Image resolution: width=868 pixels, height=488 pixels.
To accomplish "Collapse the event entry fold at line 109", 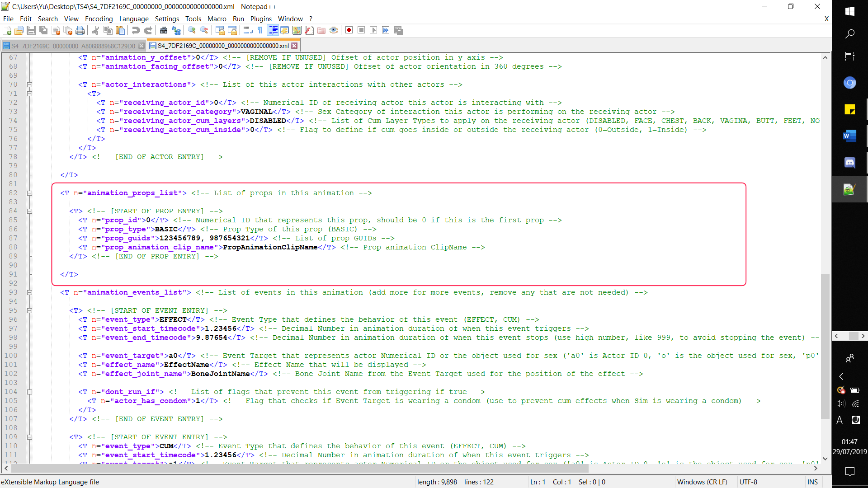I will point(29,437).
